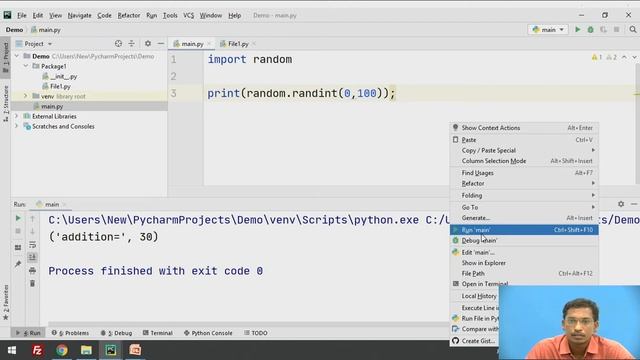Open Google Chrome from taskbar
Screen dimensions: 640x360
pyautogui.click(x=62, y=350)
